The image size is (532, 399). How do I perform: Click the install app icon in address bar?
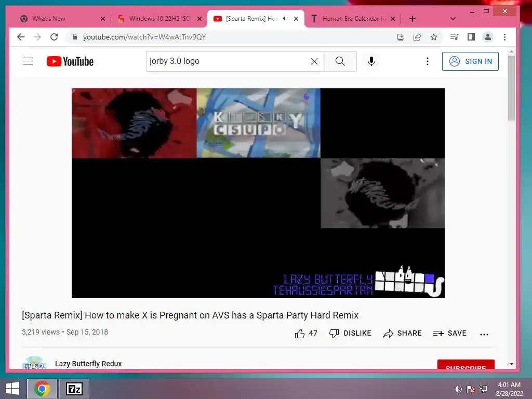click(401, 37)
